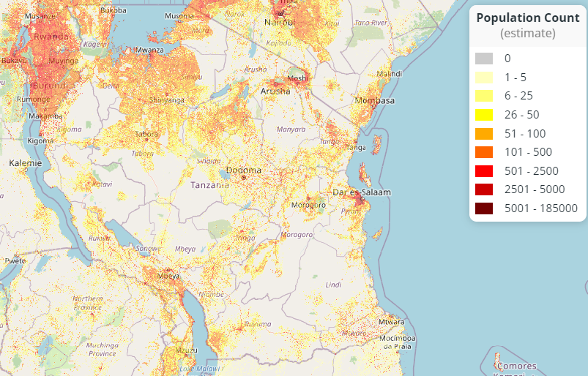Image resolution: width=588 pixels, height=376 pixels.
Task: Click the 'Northern Province' label
Action: coord(87,303)
